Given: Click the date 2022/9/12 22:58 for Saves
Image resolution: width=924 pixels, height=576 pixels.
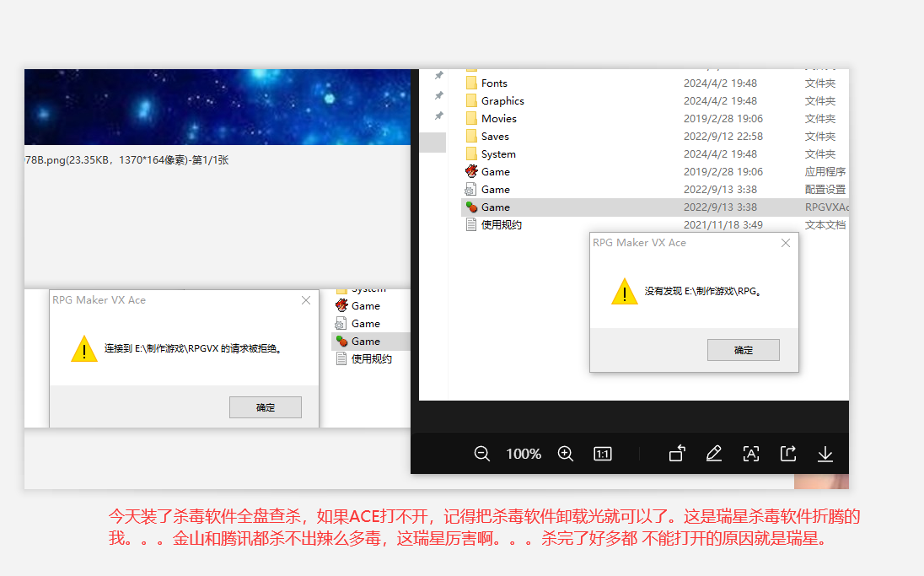Looking at the screenshot, I should click(x=723, y=136).
